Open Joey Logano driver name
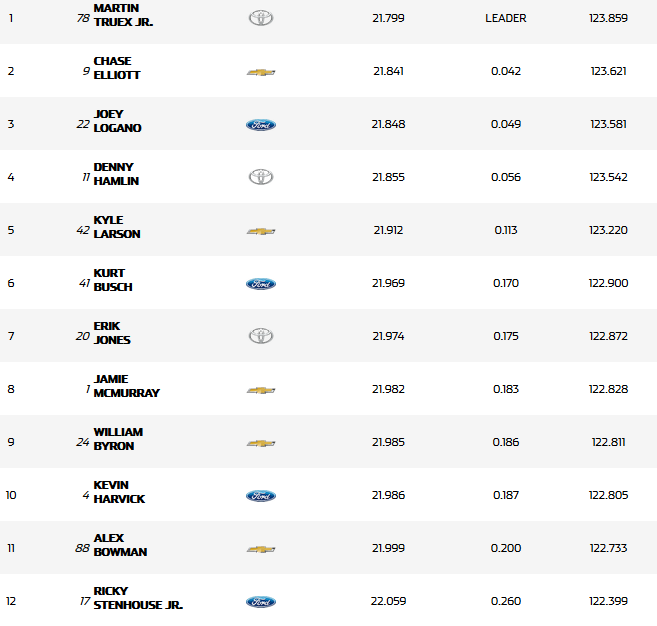This screenshot has height=626, width=657. pos(117,121)
